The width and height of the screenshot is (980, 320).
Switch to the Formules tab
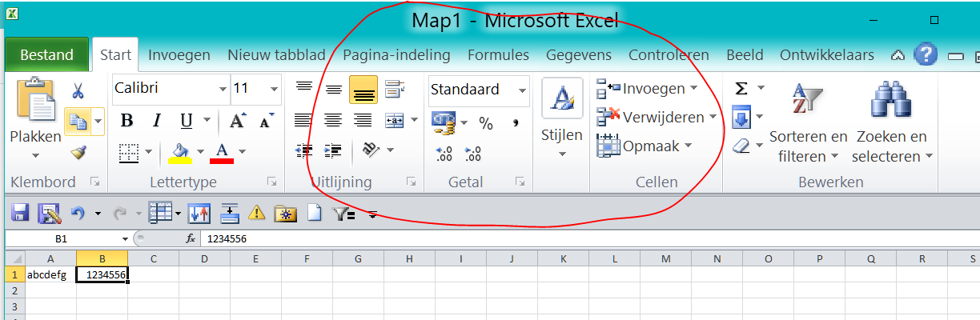point(498,55)
